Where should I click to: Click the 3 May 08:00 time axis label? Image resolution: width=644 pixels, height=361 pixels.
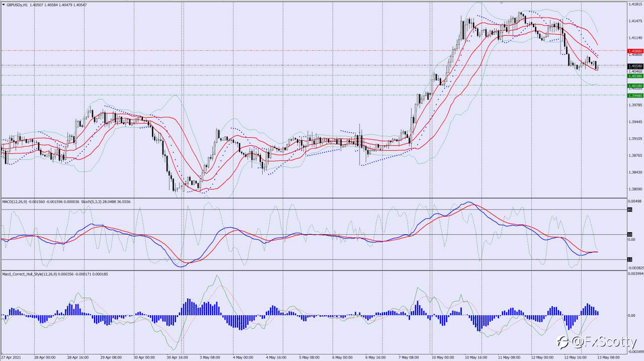(x=211, y=357)
